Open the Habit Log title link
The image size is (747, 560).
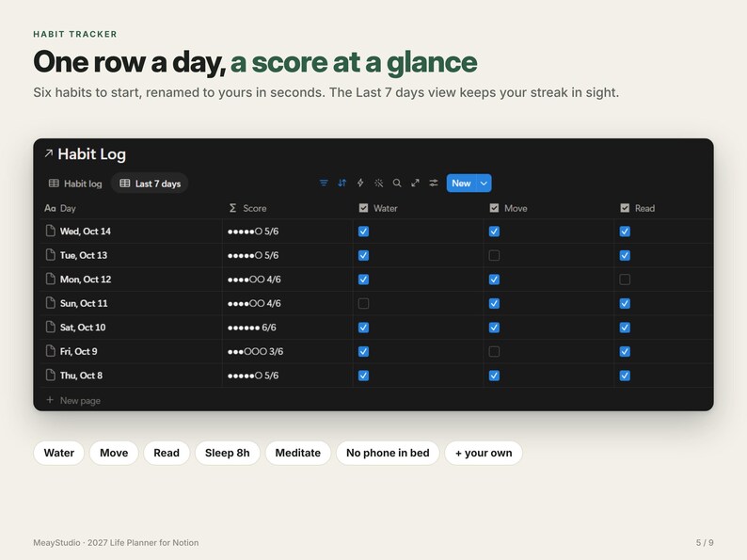(x=91, y=154)
